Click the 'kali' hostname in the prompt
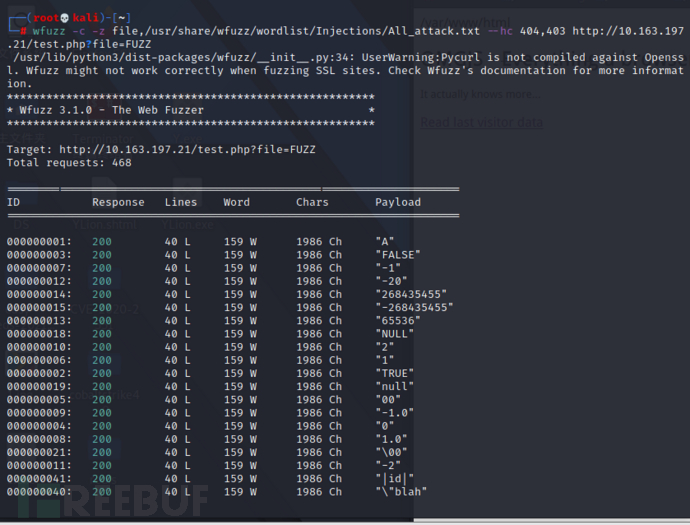The width and height of the screenshot is (690, 525). click(85, 18)
